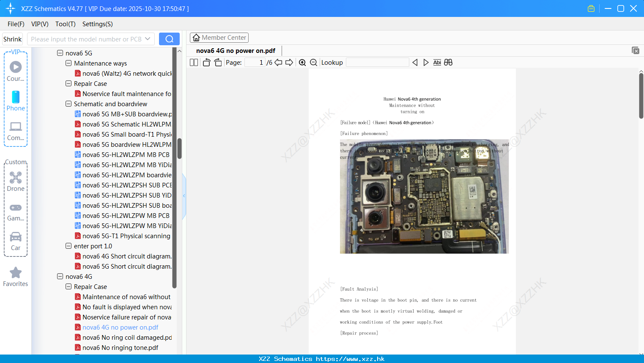The height and width of the screenshot is (363, 644).
Task: Collapse Maintenance ways node
Action: coord(69,63)
